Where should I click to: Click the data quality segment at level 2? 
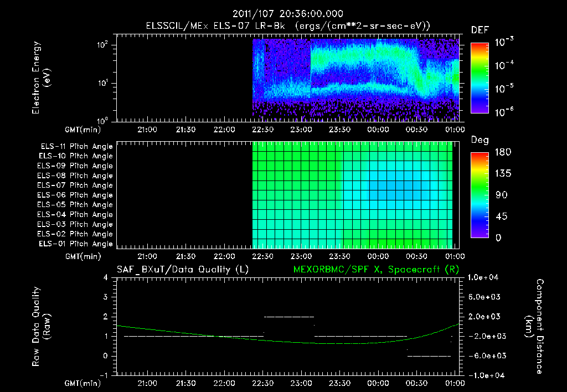pyautogui.click(x=289, y=317)
